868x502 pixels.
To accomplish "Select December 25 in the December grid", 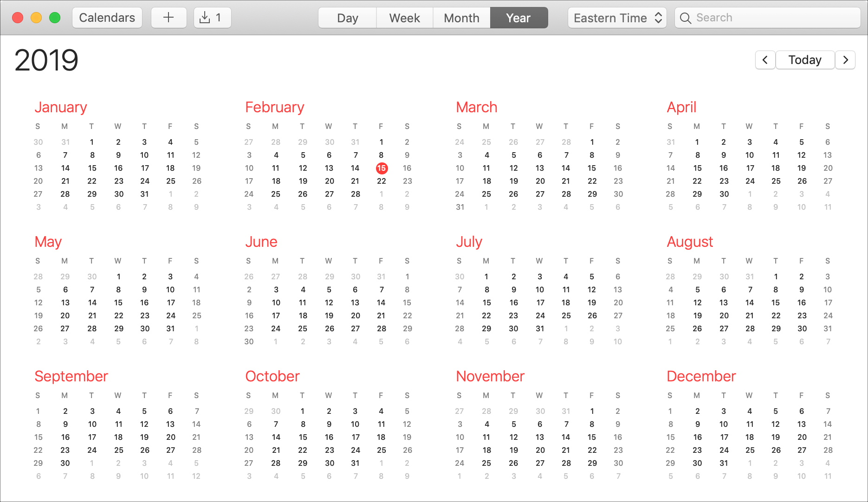I will [x=750, y=450].
